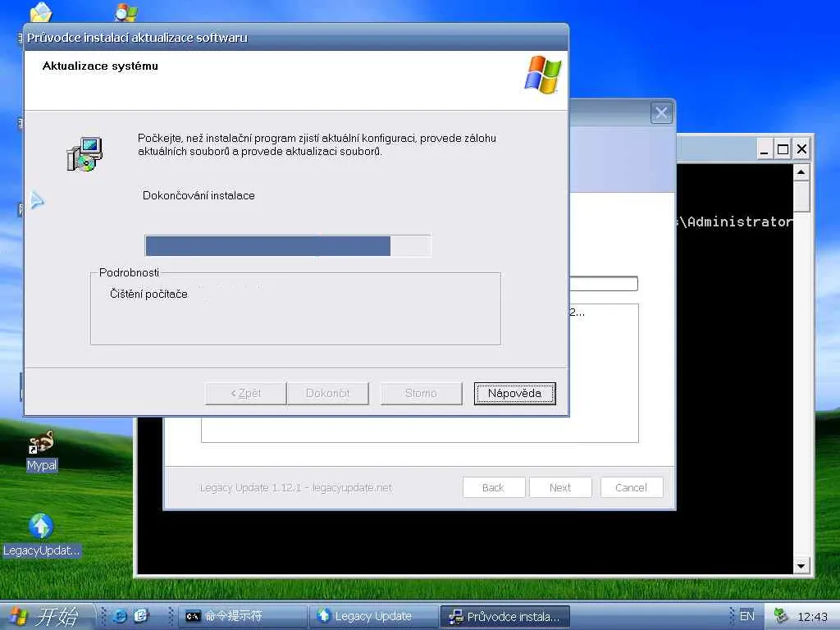Image resolution: width=840 pixels, height=630 pixels.
Task: Click the Windows flag logo in wizard header
Action: click(x=543, y=75)
